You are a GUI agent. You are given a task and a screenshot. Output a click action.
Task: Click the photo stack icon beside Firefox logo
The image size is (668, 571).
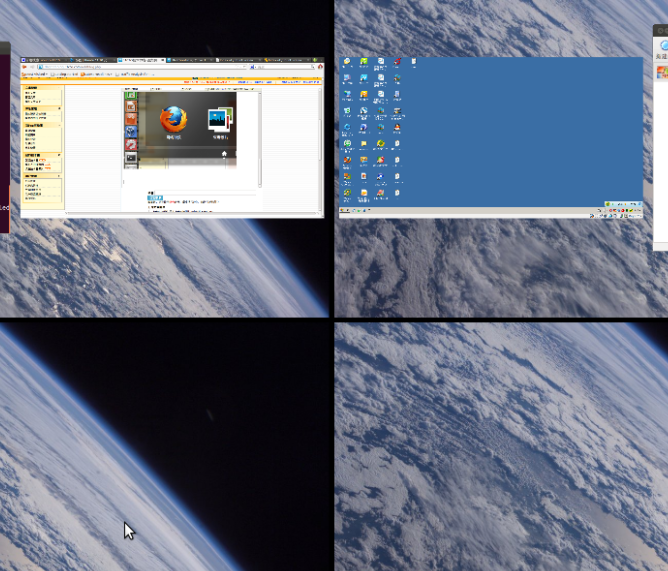[x=220, y=119]
